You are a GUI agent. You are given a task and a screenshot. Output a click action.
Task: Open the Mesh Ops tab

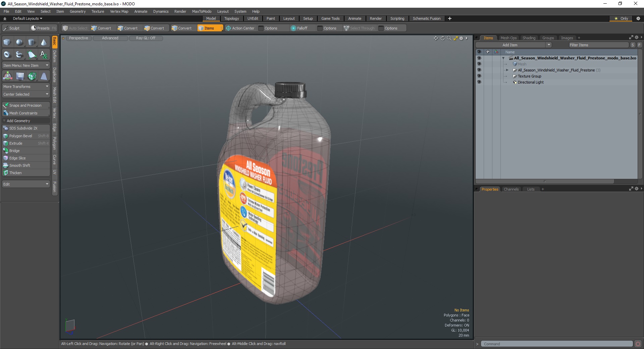(508, 38)
